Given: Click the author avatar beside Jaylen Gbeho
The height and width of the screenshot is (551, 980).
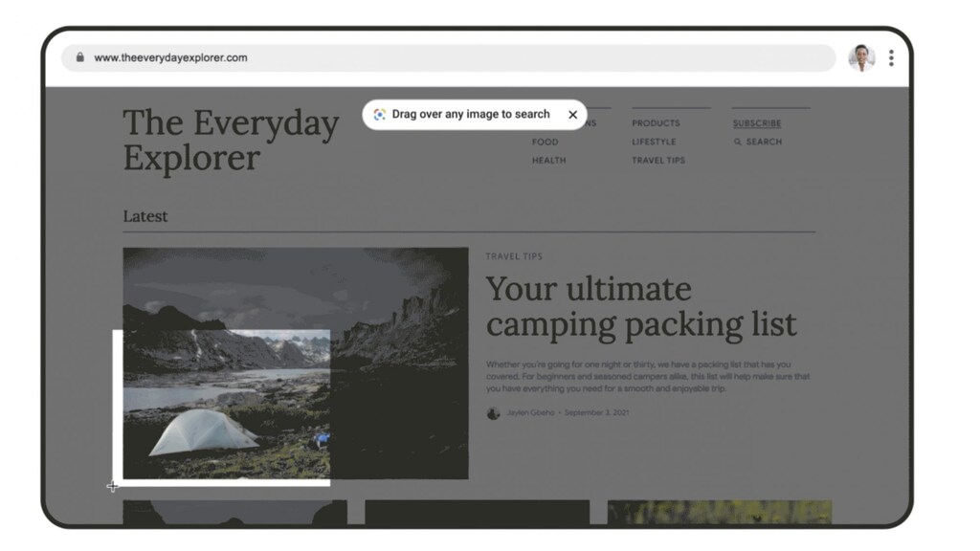Looking at the screenshot, I should pos(493,413).
